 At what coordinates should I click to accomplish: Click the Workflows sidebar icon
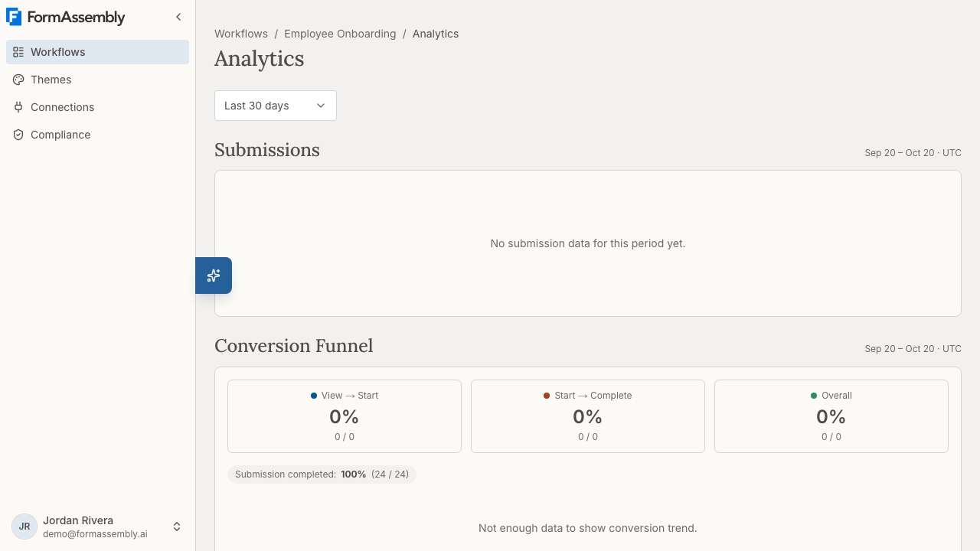pos(18,52)
